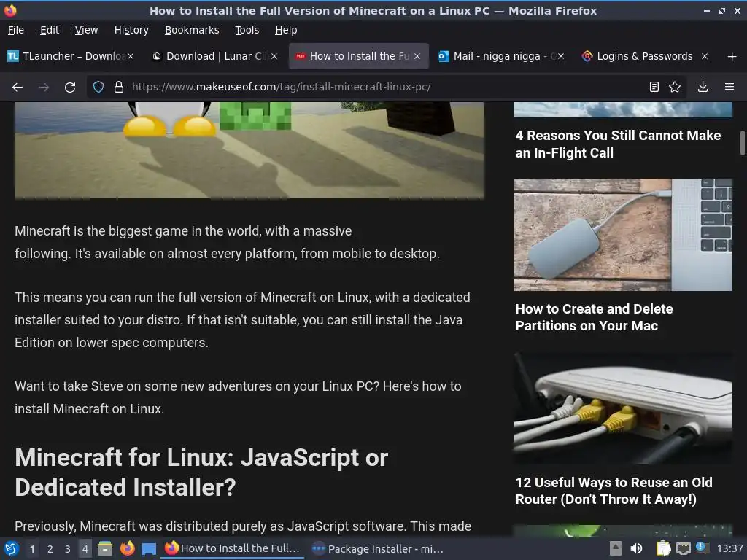Open the update notification tray icon

coord(701,548)
